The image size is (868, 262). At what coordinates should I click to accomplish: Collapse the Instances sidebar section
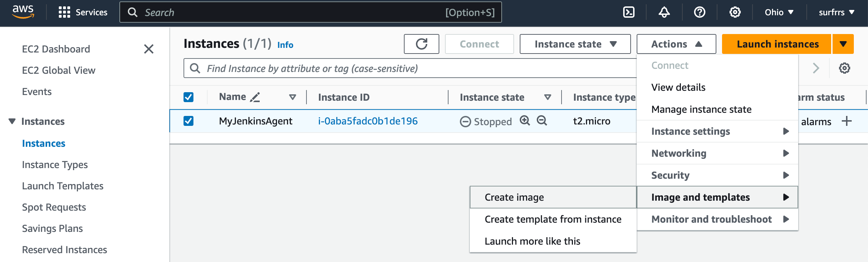(12, 121)
